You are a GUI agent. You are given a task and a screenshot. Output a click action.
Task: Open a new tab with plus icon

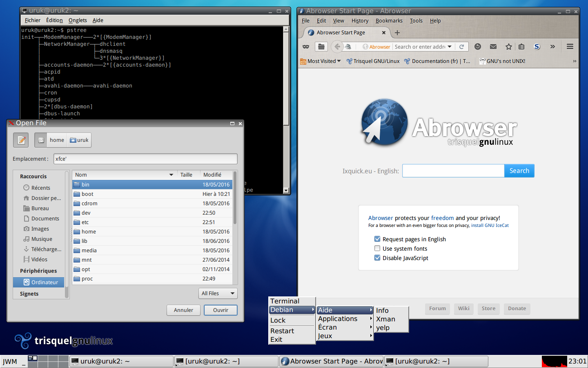point(397,33)
